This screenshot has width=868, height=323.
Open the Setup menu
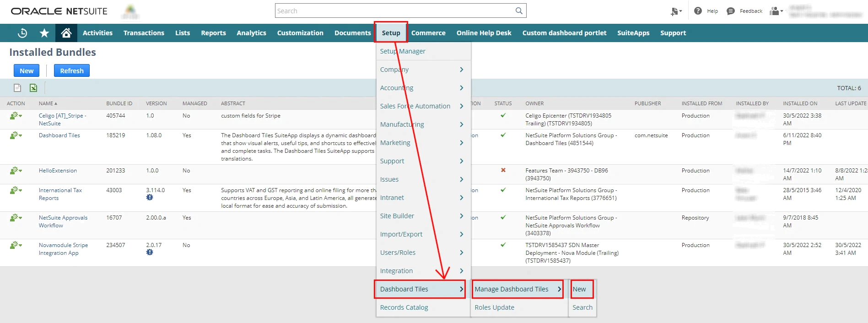coord(391,33)
